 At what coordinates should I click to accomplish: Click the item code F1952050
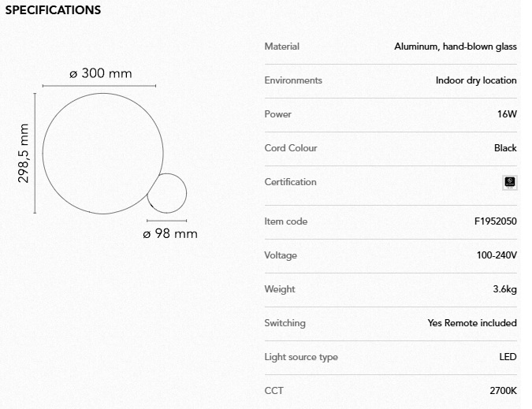pyautogui.click(x=496, y=221)
